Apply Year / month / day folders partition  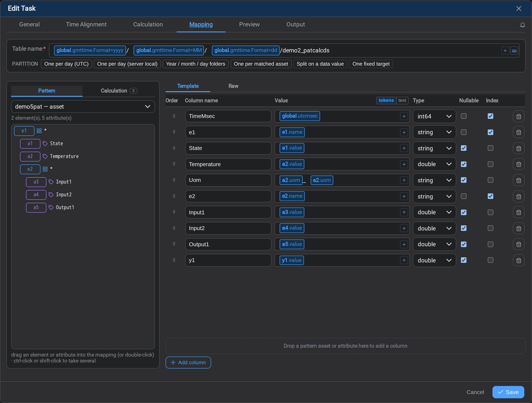(x=196, y=64)
